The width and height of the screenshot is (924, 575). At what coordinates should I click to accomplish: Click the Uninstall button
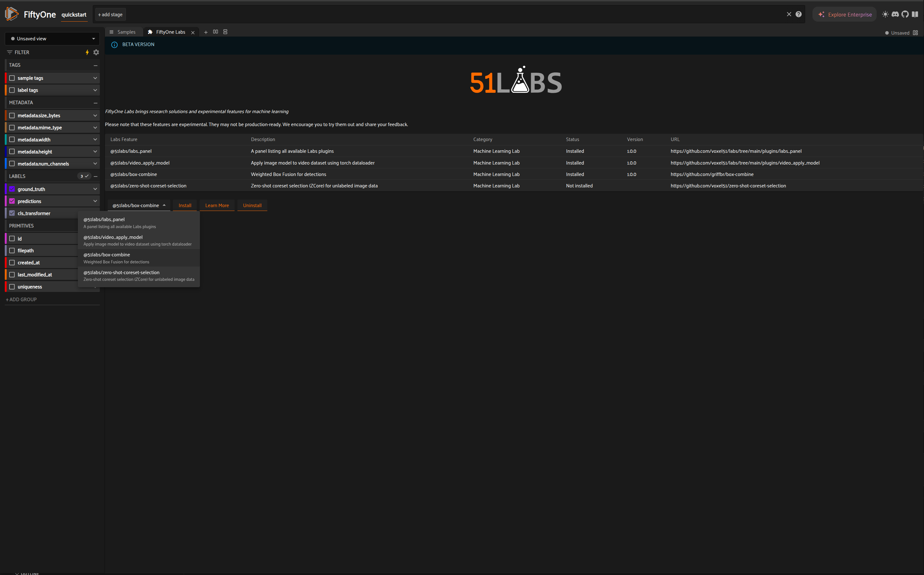(x=252, y=205)
